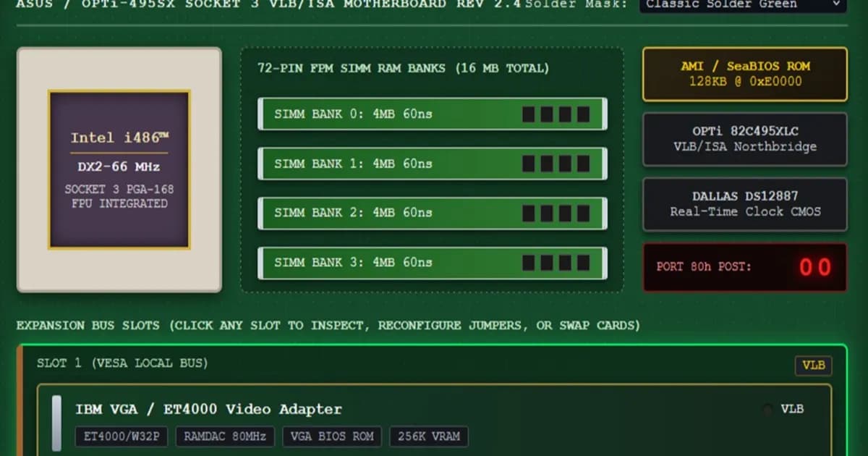This screenshot has width=868, height=456.
Task: Click SIMM BANK 2 memory stick
Action: pyautogui.click(x=433, y=213)
